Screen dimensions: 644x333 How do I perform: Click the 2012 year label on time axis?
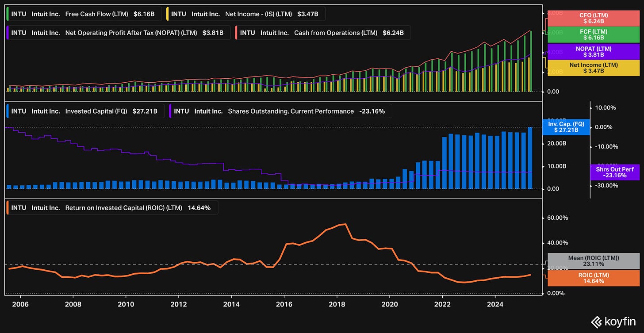coord(178,304)
